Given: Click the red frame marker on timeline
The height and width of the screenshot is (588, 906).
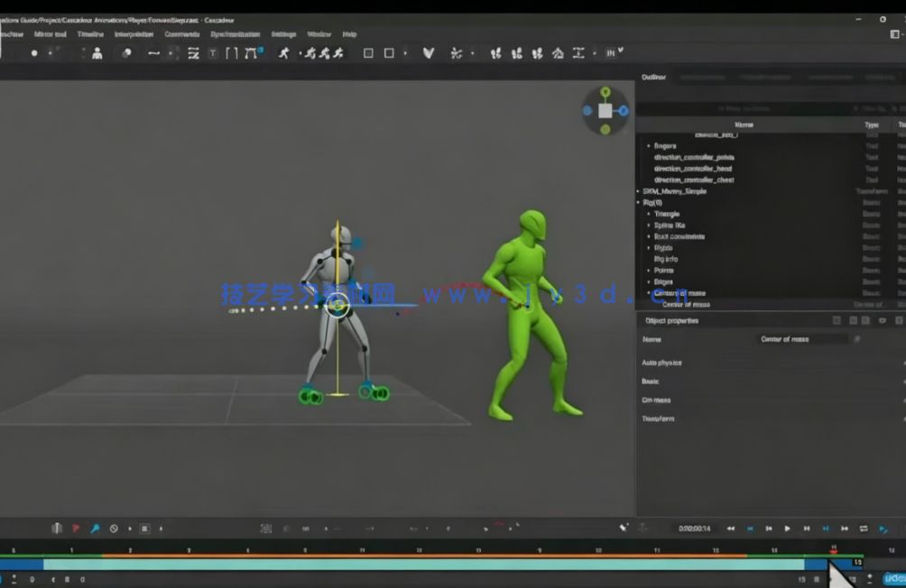Looking at the screenshot, I should point(833,549).
